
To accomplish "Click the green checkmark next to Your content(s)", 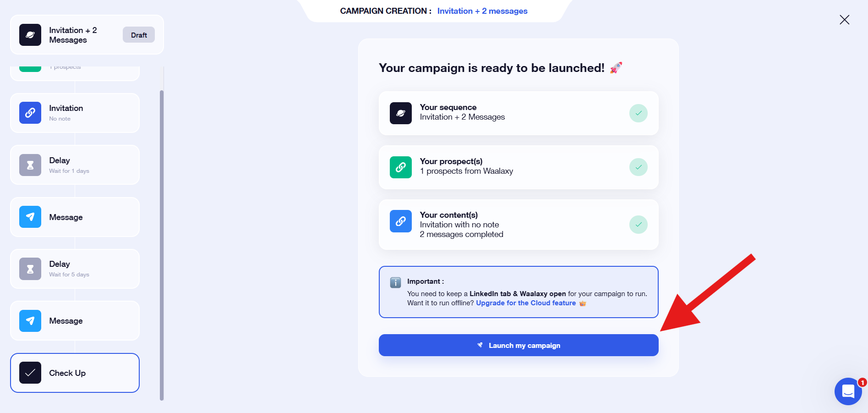I will coord(639,225).
